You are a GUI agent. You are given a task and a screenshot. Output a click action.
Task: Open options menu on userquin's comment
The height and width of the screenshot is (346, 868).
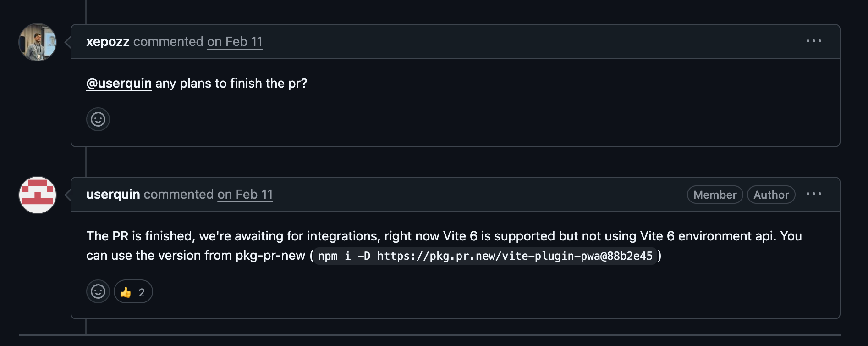click(814, 194)
